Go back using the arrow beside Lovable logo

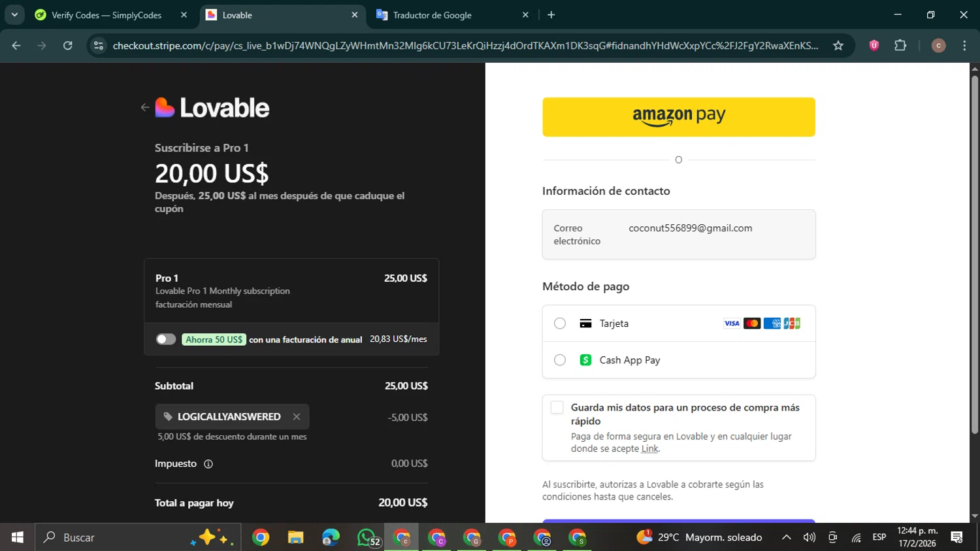pyautogui.click(x=145, y=108)
